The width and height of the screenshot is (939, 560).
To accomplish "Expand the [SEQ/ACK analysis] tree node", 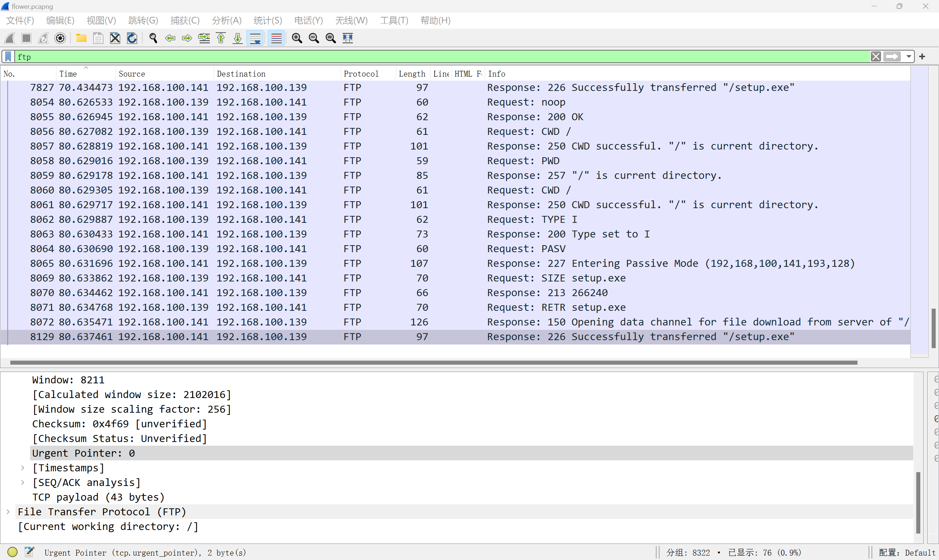I will 23,483.
